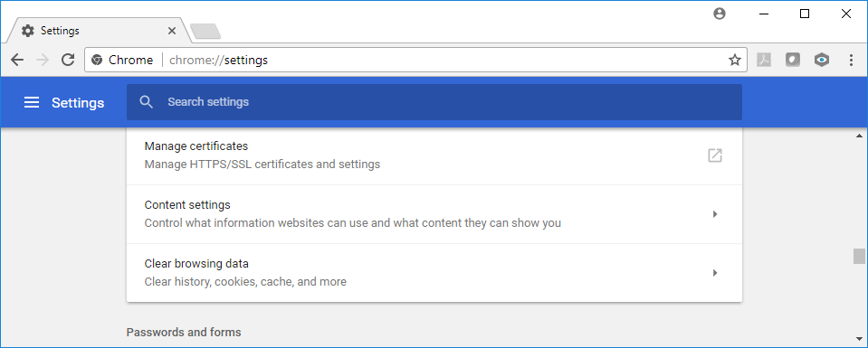
Task: Click the user profile avatar icon
Action: point(719,14)
